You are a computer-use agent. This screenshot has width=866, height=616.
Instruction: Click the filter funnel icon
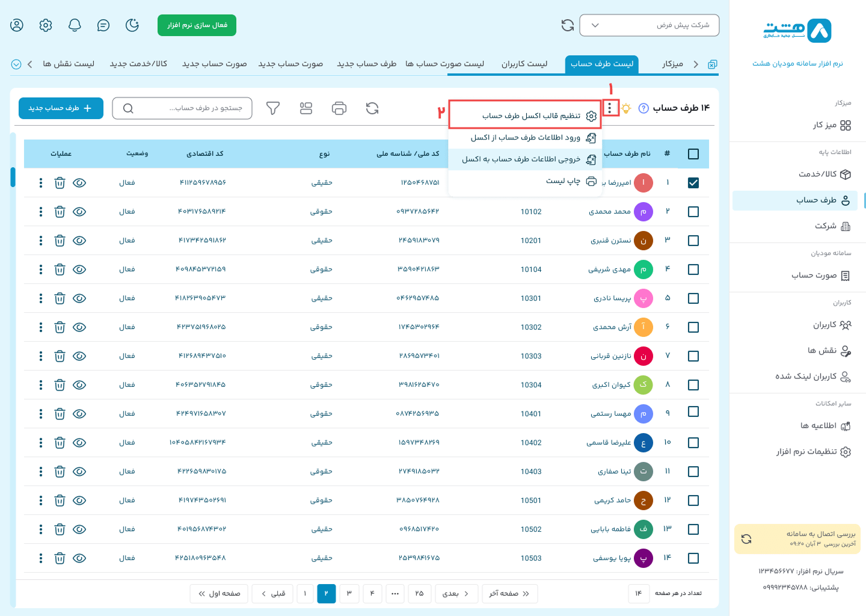pos(273,108)
